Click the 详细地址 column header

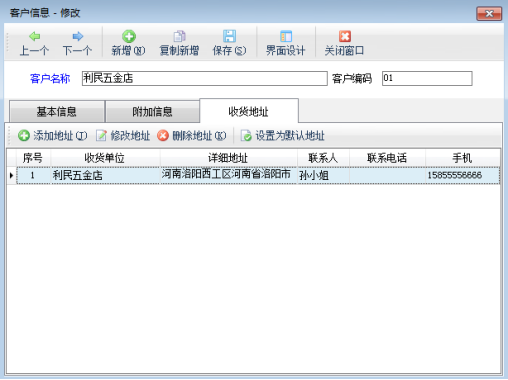[x=228, y=158]
